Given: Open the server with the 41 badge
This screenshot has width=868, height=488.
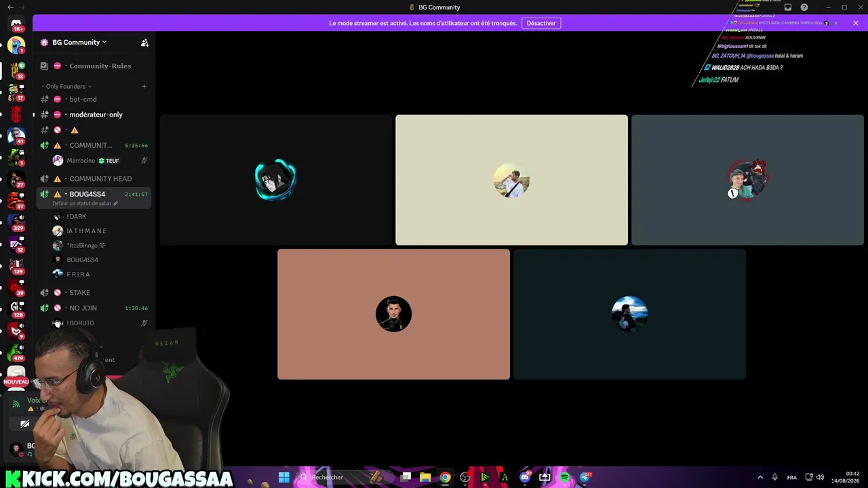Looking at the screenshot, I should point(16,136).
